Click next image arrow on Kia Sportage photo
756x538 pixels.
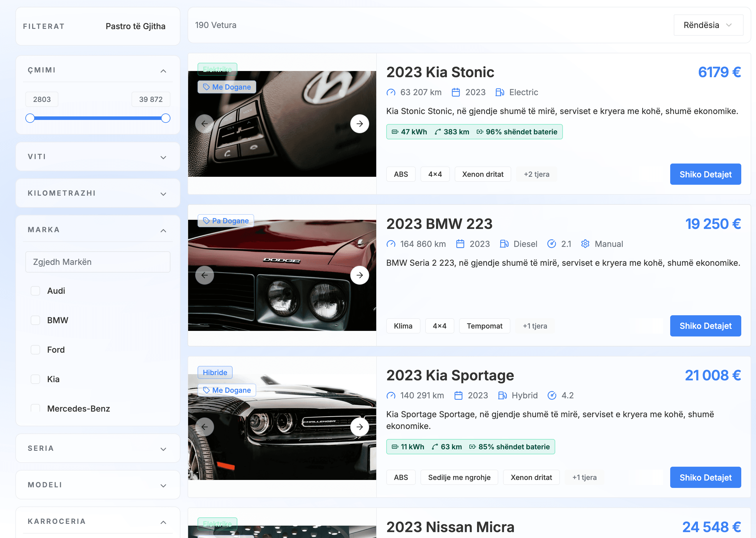point(359,427)
